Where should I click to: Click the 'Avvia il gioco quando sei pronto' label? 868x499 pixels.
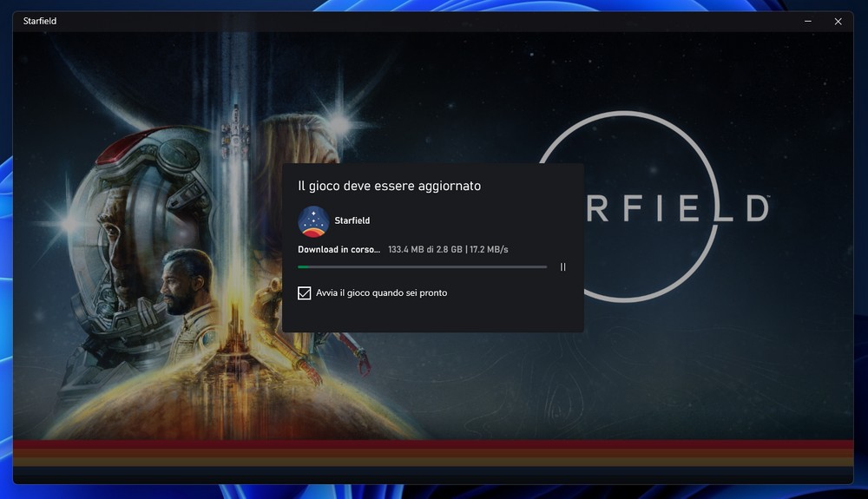(382, 293)
